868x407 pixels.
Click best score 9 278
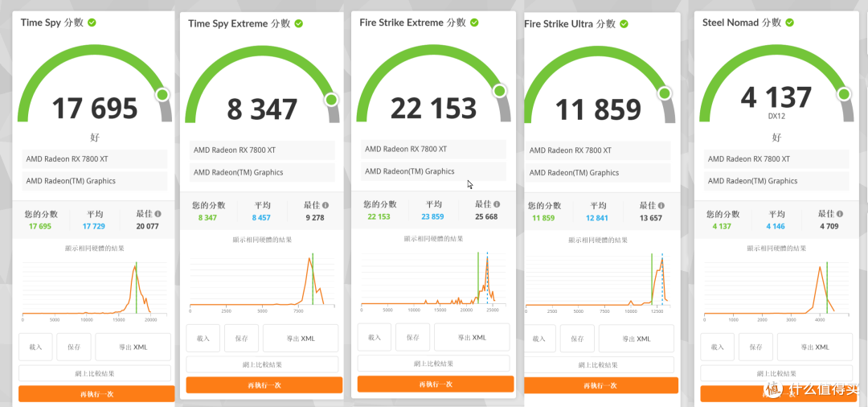pos(314,218)
